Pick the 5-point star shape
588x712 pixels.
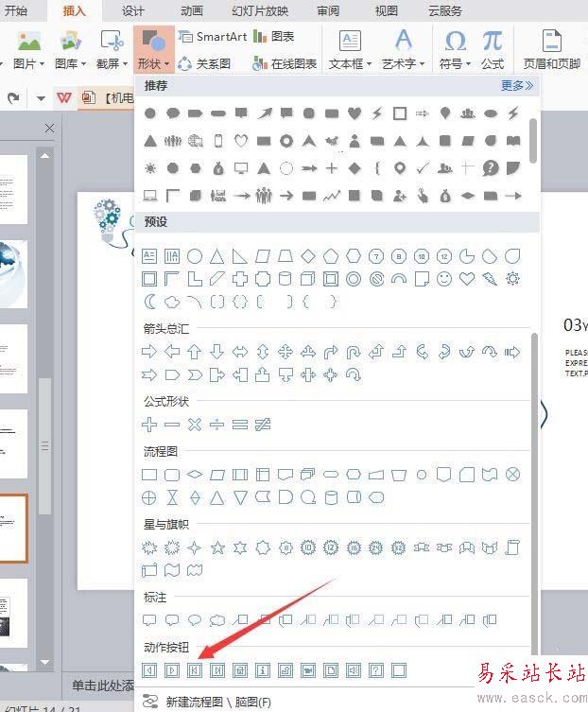[217, 547]
